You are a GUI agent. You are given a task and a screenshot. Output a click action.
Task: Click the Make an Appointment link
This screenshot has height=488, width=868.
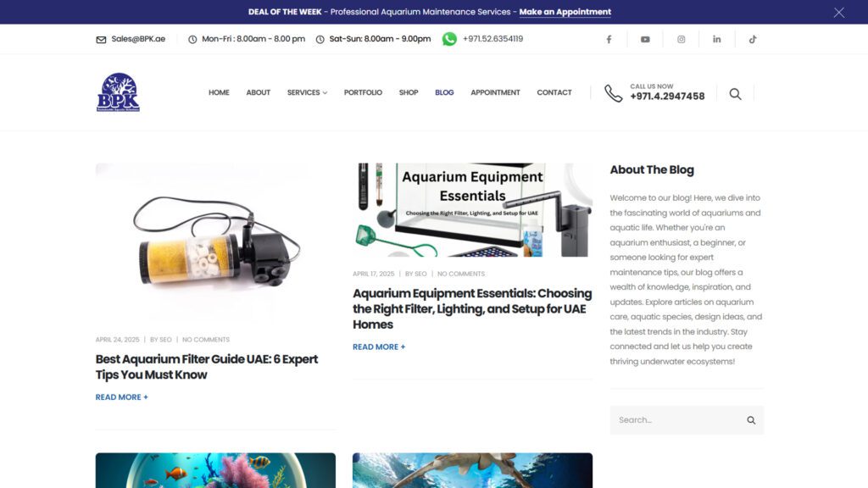[565, 12]
